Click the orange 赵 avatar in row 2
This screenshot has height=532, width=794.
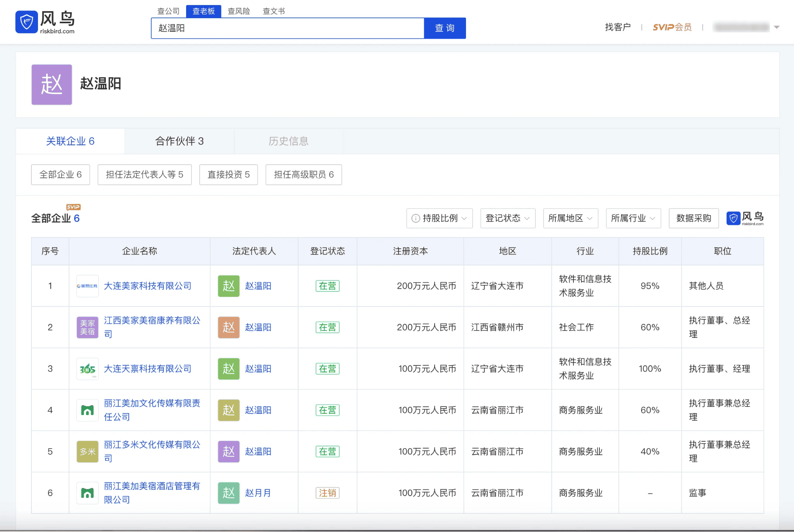229,327
